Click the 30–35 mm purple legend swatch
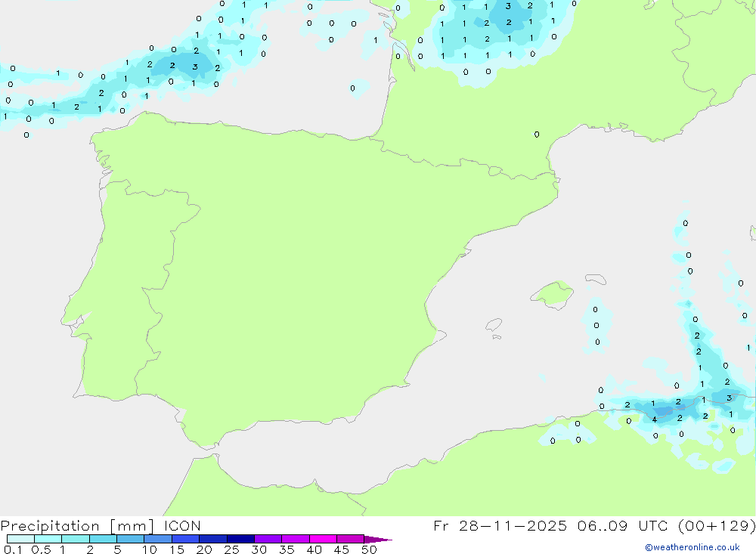This screenshot has height=554, width=756. pyautogui.click(x=268, y=539)
